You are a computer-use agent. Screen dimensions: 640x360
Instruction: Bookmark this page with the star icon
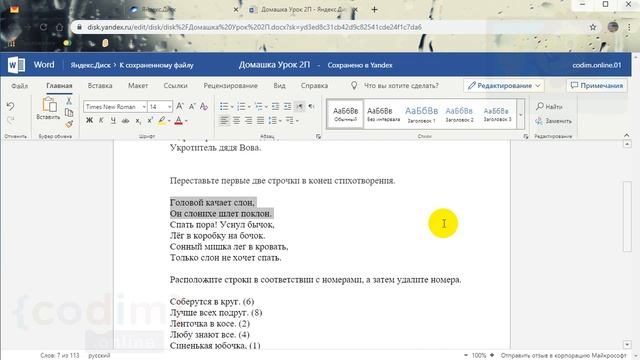(593, 27)
